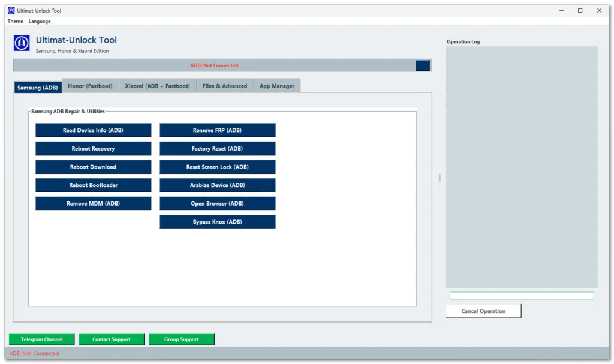Viewport: 614px width, 364px height.
Task: Click Read Device Info (ADB) button
Action: [93, 130]
